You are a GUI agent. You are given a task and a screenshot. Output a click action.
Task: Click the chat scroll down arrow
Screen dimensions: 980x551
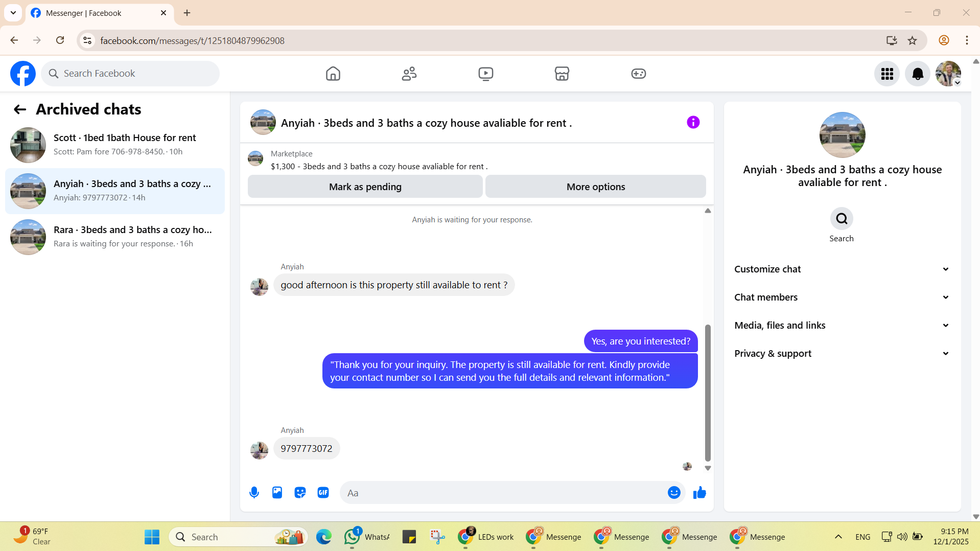(x=708, y=468)
